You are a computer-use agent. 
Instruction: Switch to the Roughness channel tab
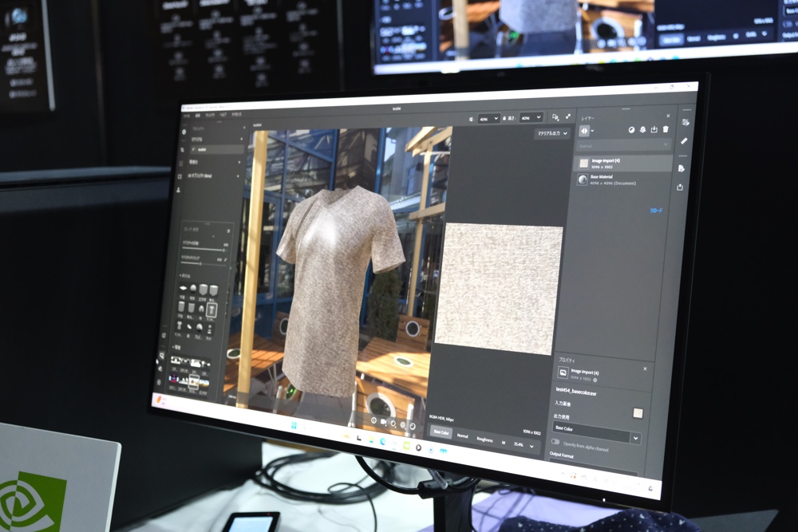click(484, 439)
